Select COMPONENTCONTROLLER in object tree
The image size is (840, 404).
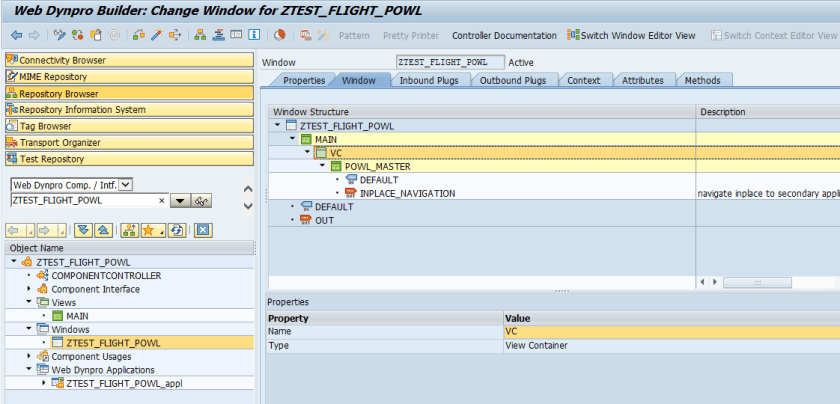click(106, 275)
